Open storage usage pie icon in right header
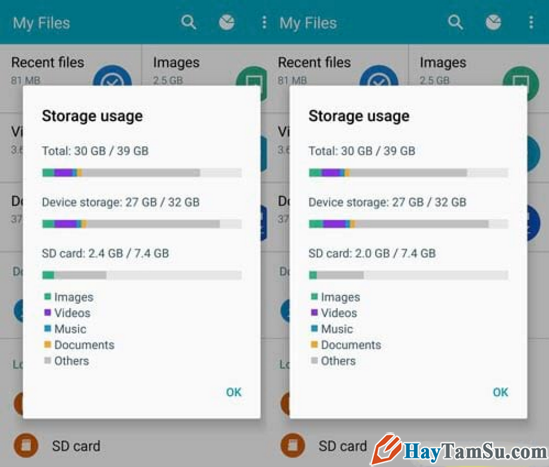This screenshot has height=467, width=549. coord(493,22)
